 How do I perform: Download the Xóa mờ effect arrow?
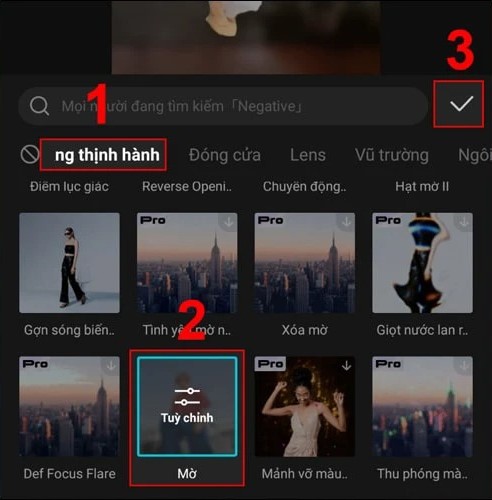(x=346, y=222)
